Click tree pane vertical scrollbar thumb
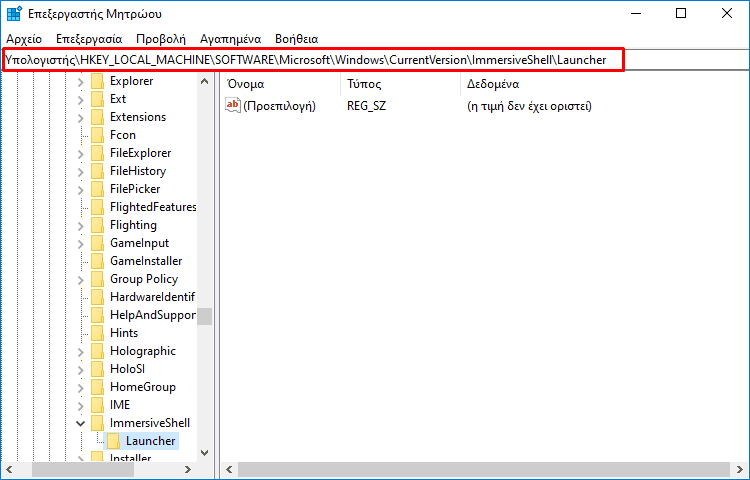The height and width of the screenshot is (480, 750). point(205,316)
